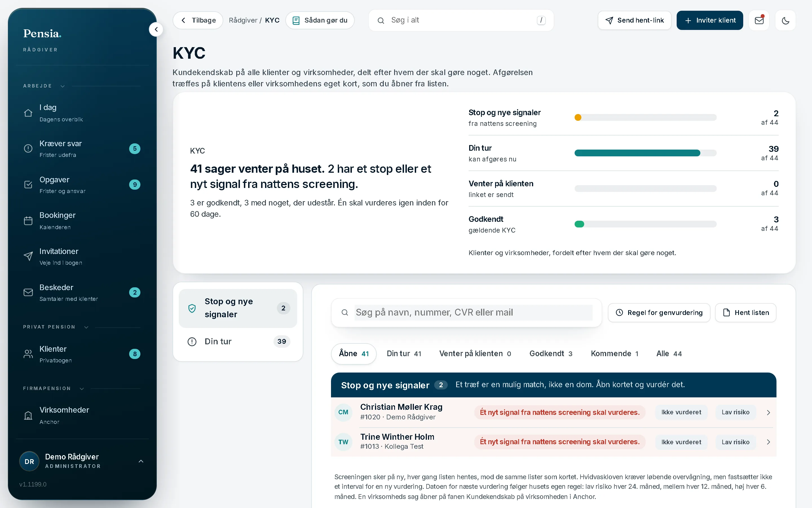
Task: Focus the Søg i alt search field
Action: pyautogui.click(x=461, y=21)
